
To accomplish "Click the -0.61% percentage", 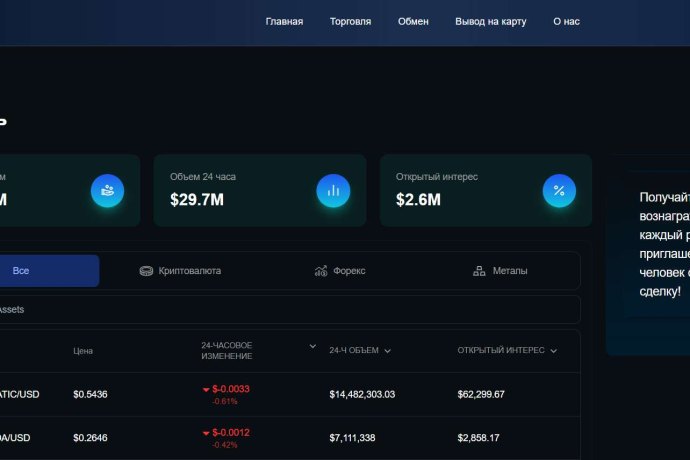I will [x=225, y=401].
